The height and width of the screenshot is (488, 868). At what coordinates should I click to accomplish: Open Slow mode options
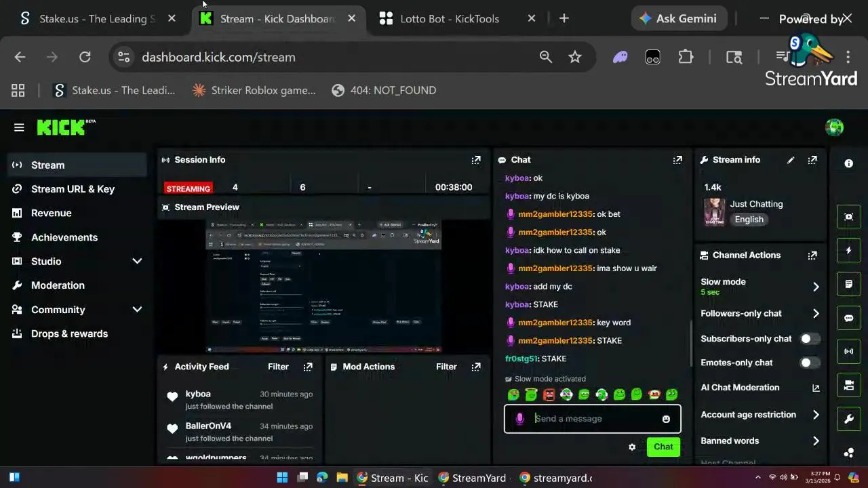[x=760, y=287]
